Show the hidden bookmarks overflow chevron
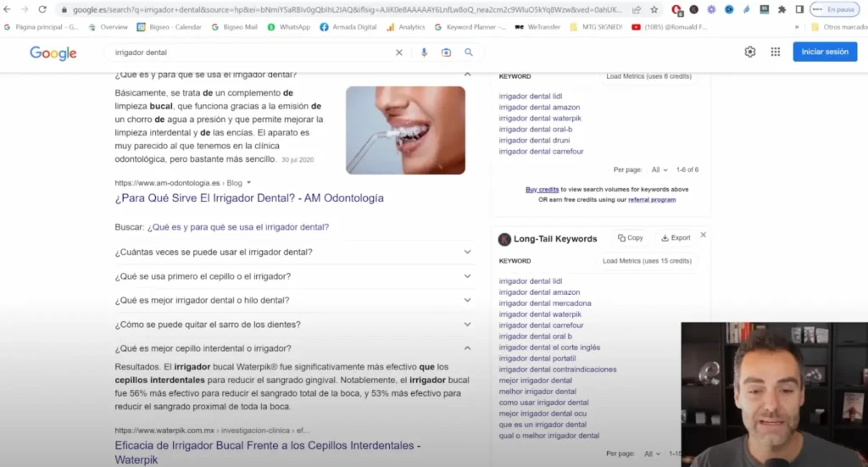 tap(797, 26)
